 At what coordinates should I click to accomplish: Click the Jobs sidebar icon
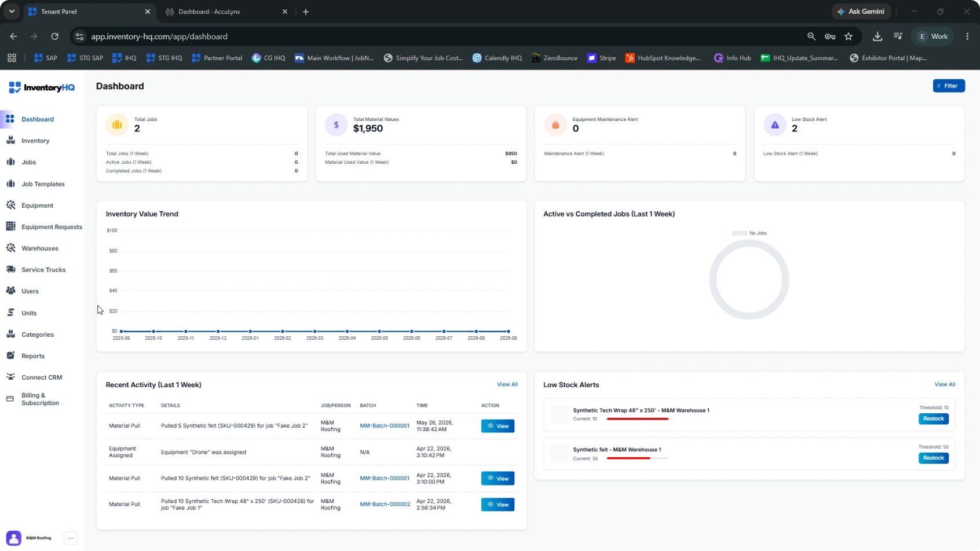click(10, 161)
